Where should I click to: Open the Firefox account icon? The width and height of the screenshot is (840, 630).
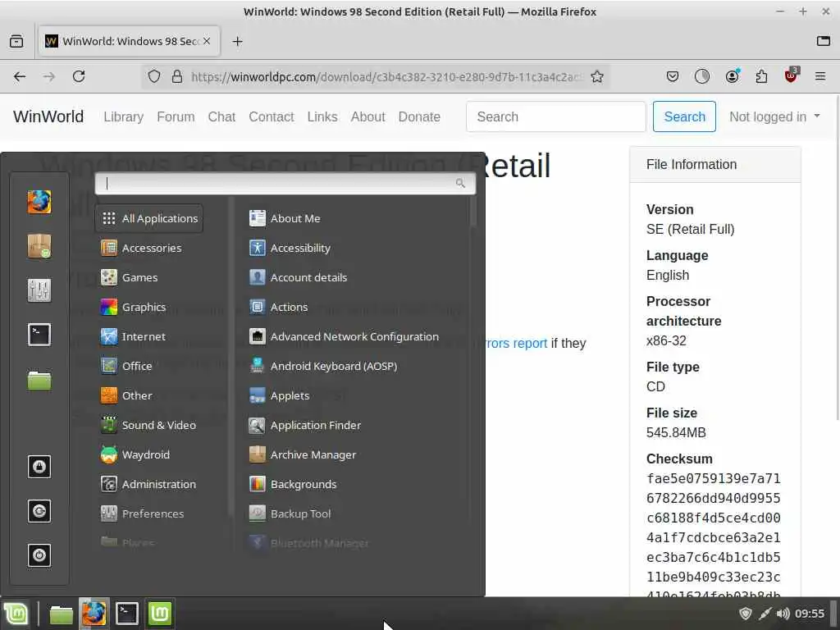732,76
